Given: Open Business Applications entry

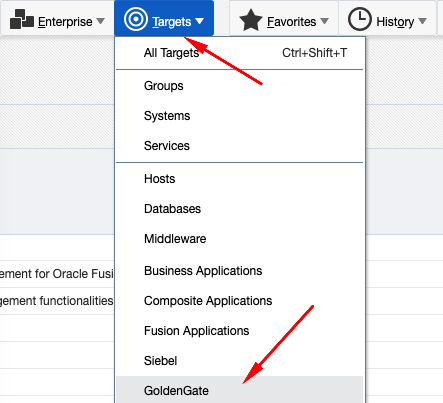Looking at the screenshot, I should pyautogui.click(x=240, y=271).
